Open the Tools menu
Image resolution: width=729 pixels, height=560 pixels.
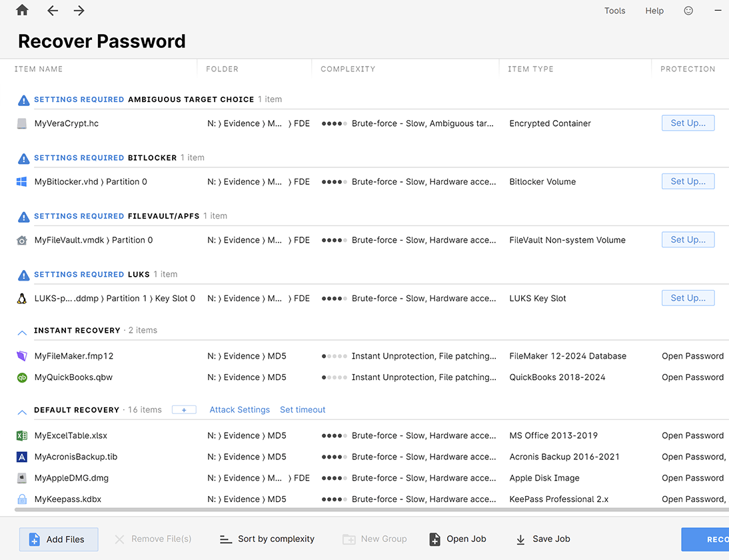614,11
